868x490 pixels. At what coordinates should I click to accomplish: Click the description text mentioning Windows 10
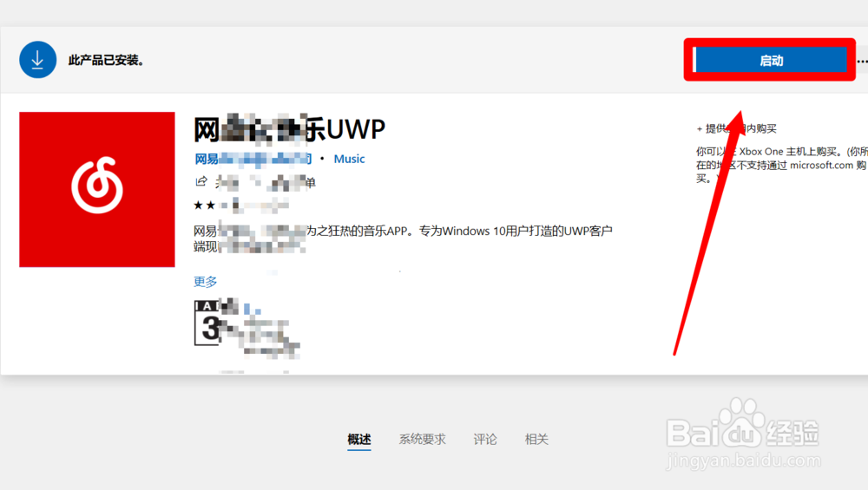pyautogui.click(x=403, y=238)
